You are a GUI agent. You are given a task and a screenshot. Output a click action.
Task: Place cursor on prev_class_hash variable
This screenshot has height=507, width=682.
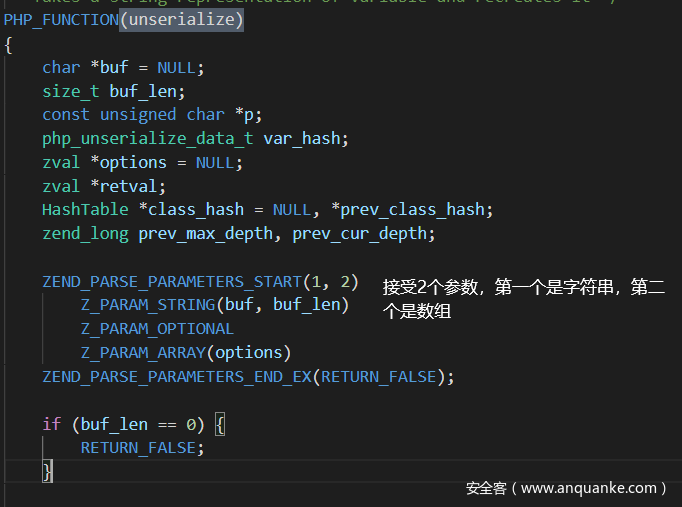[416, 209]
